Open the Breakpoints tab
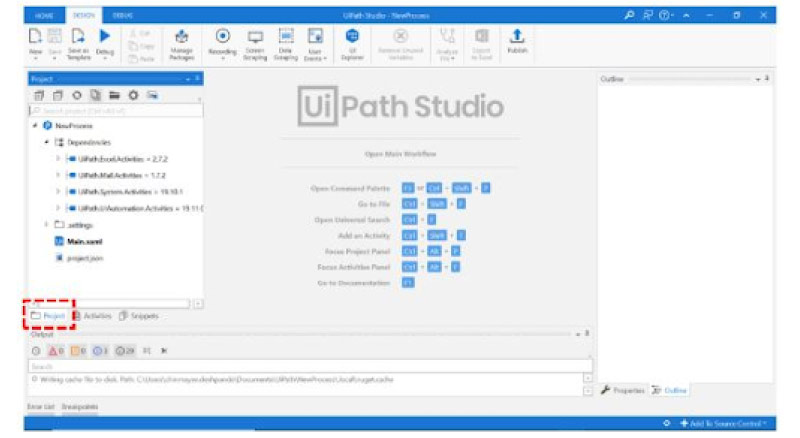The width and height of the screenshot is (800, 438). point(80,407)
